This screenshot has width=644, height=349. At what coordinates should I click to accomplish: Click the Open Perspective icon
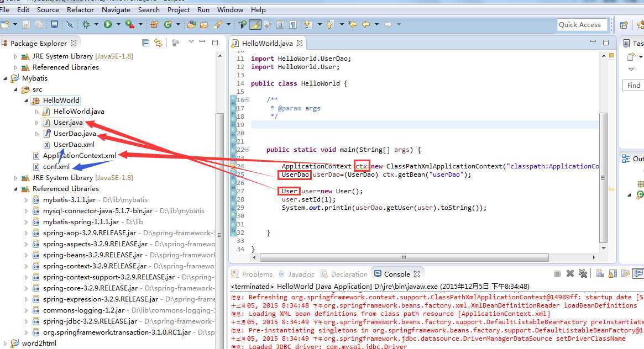point(624,25)
